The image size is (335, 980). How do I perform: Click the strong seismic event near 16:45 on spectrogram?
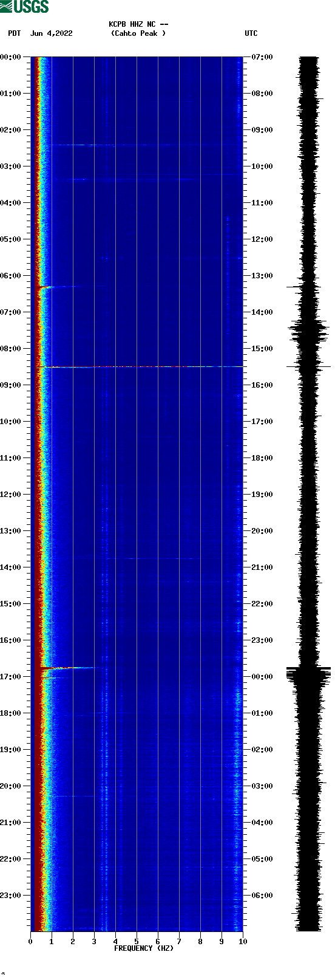[x=67, y=668]
